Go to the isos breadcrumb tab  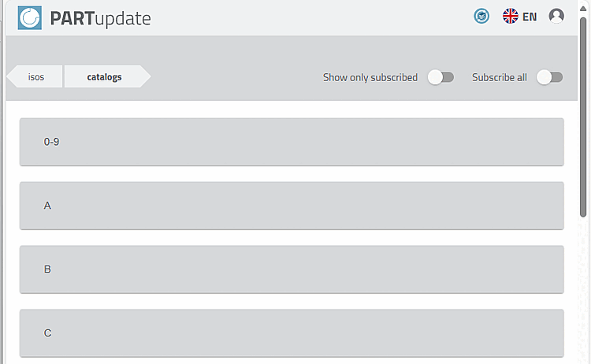click(36, 77)
